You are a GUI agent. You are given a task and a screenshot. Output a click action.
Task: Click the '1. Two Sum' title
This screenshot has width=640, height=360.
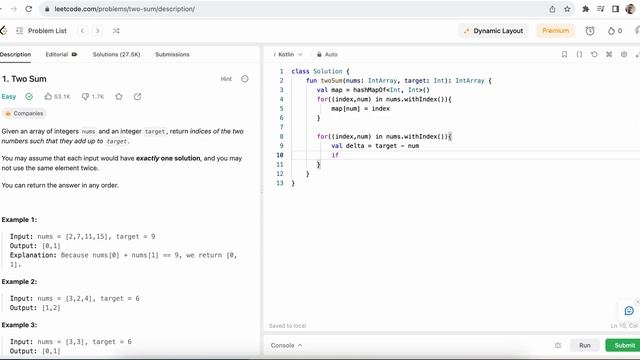click(24, 79)
